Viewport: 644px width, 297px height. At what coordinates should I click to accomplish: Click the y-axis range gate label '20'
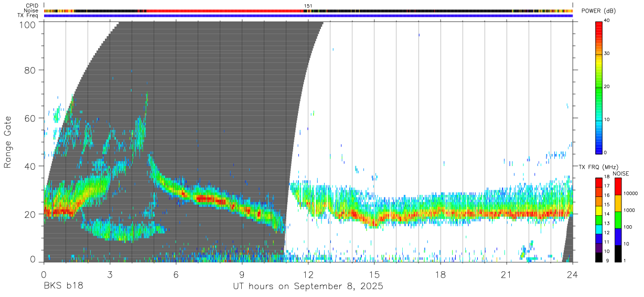(30, 214)
